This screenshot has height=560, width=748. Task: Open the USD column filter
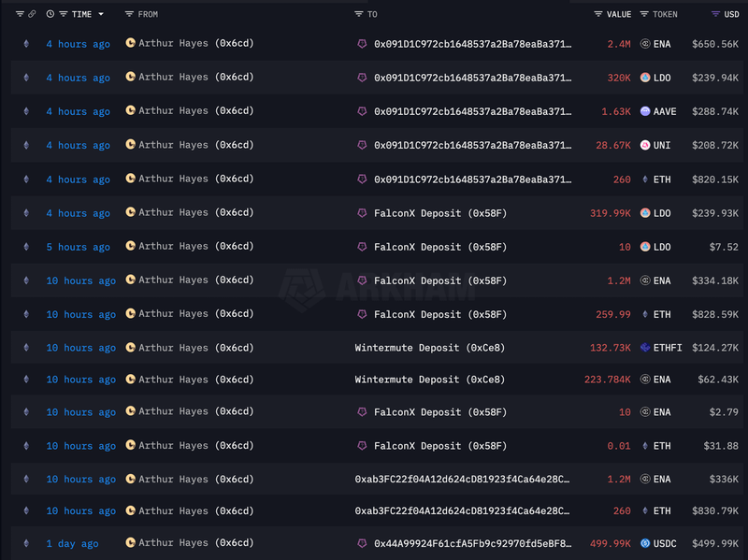point(715,15)
